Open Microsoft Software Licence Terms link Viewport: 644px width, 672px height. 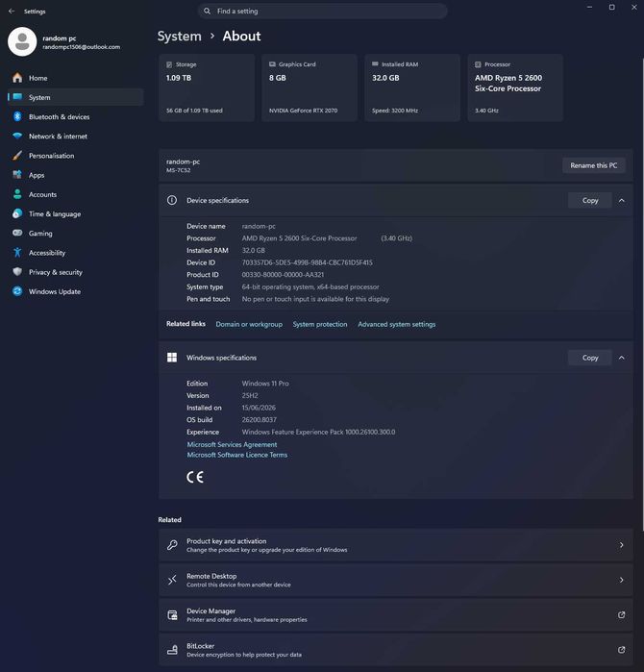(237, 455)
